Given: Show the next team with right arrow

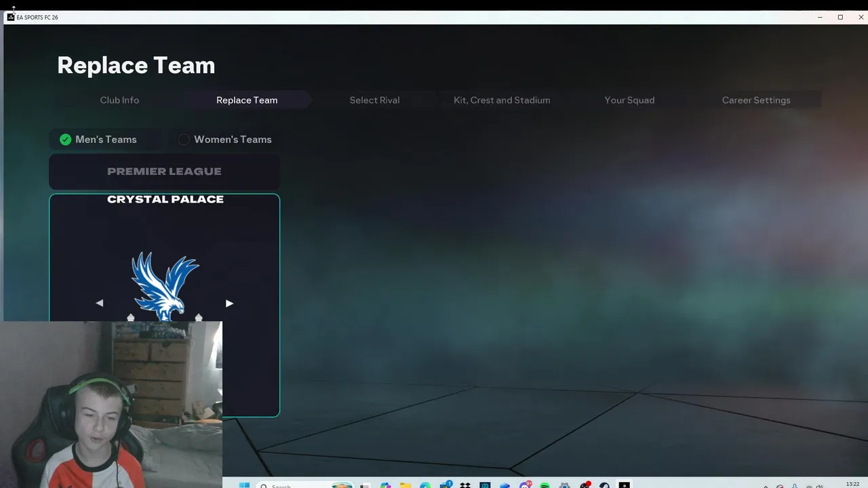Looking at the screenshot, I should pos(229,303).
